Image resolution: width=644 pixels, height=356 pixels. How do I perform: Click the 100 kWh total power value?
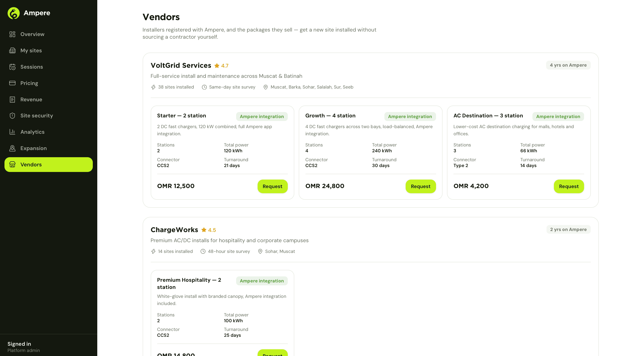(x=233, y=321)
